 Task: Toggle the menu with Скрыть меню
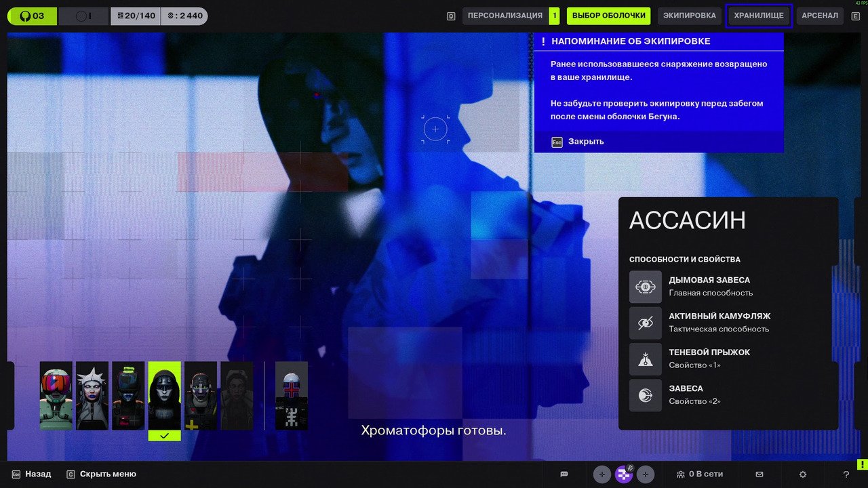pos(107,474)
